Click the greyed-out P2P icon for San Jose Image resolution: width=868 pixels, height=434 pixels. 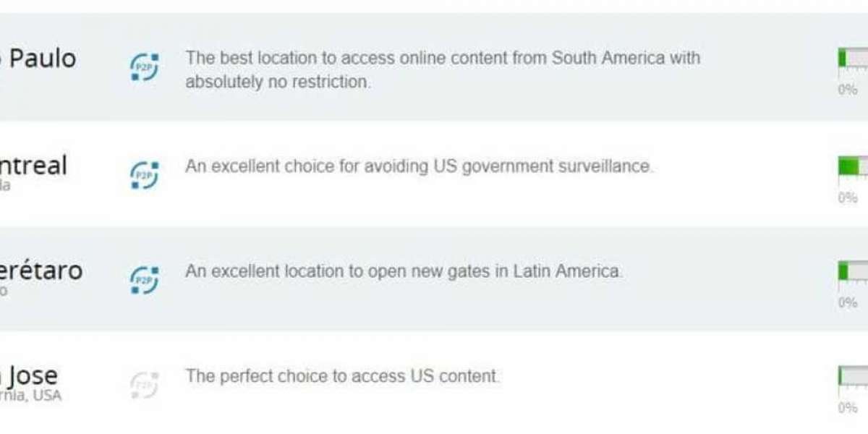click(145, 386)
